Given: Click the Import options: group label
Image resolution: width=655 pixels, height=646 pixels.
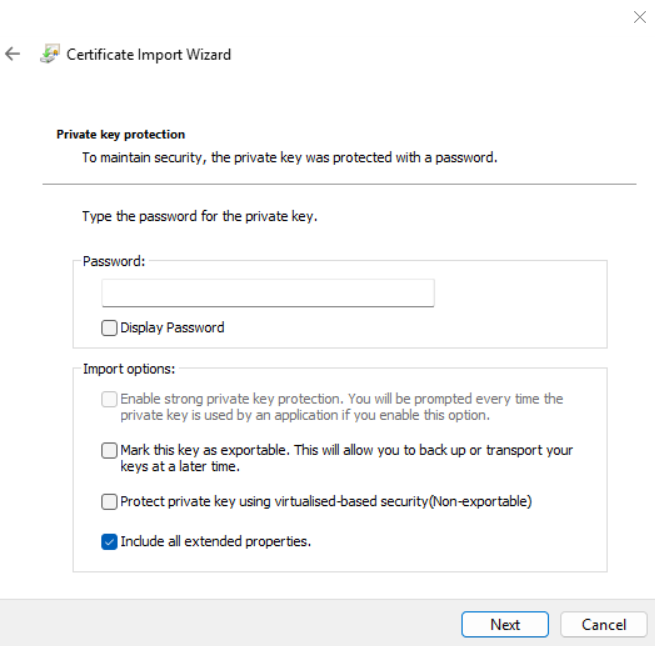Looking at the screenshot, I should coord(129,368).
